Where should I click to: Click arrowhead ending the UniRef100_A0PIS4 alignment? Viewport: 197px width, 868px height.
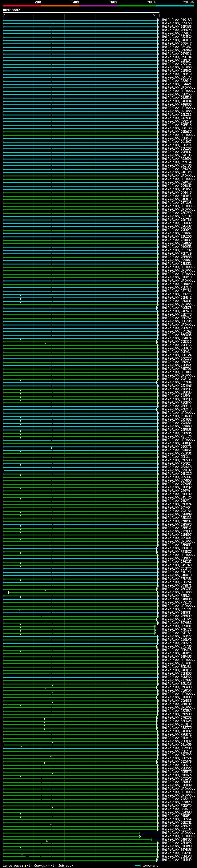tap(155, 633)
